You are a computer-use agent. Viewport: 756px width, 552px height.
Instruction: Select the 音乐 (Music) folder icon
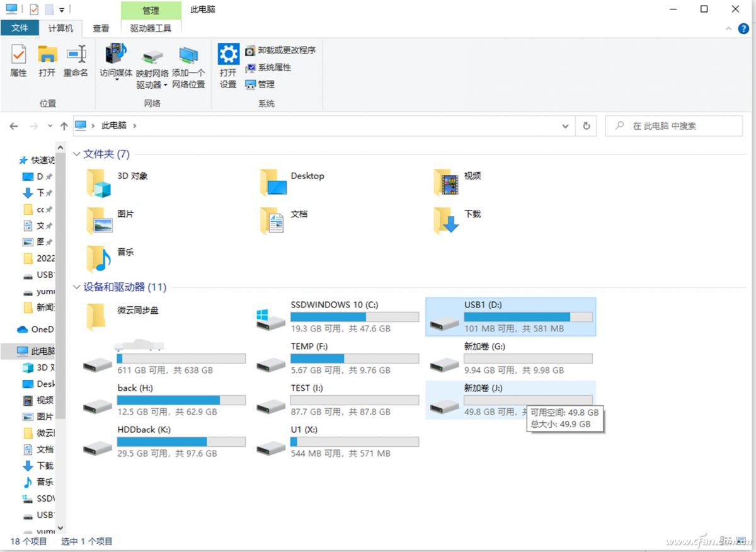click(x=99, y=259)
